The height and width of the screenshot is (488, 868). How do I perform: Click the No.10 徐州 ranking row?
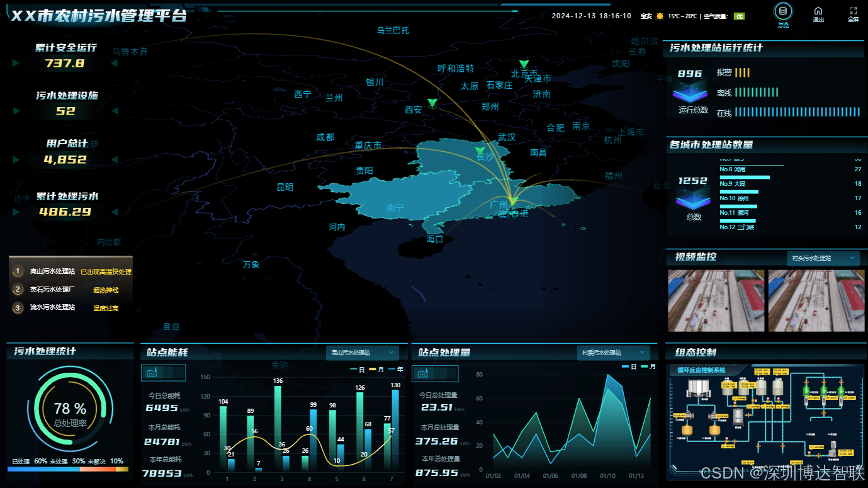791,201
